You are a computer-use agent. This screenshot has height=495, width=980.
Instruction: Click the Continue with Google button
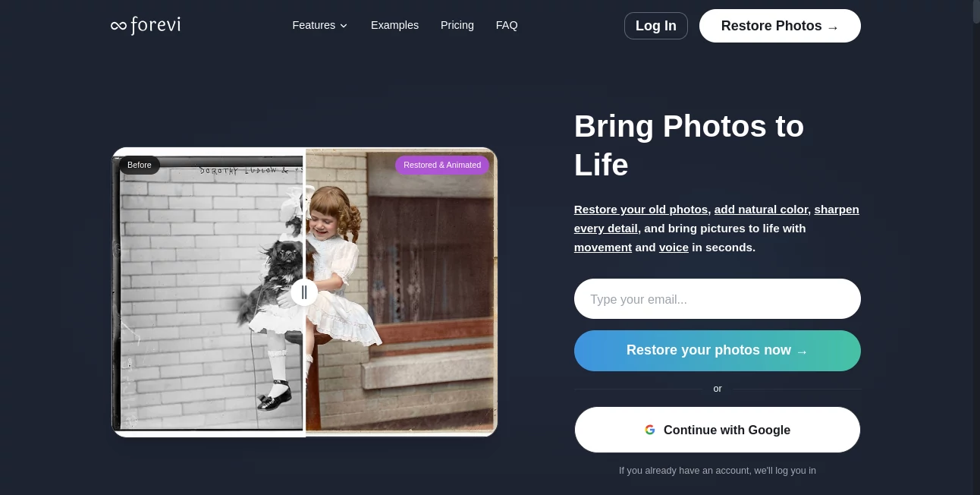click(717, 430)
